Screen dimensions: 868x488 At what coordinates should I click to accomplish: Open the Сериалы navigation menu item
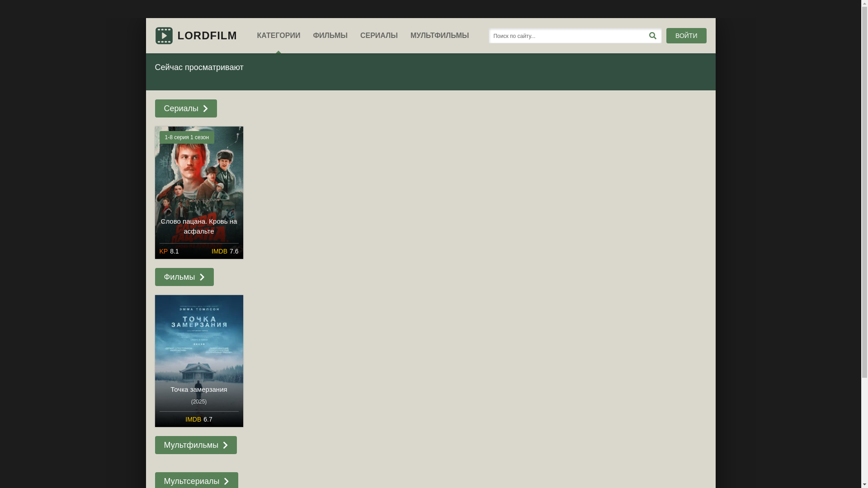click(379, 36)
